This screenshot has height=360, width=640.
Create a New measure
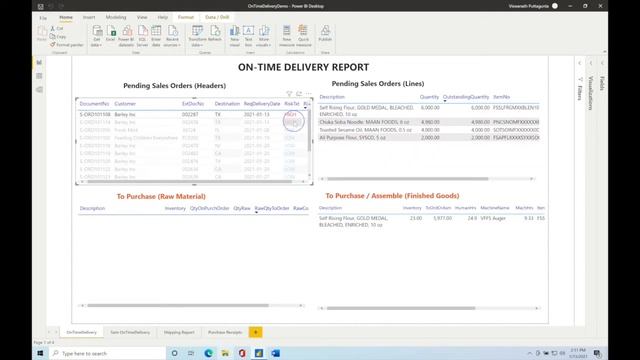pyautogui.click(x=287, y=36)
